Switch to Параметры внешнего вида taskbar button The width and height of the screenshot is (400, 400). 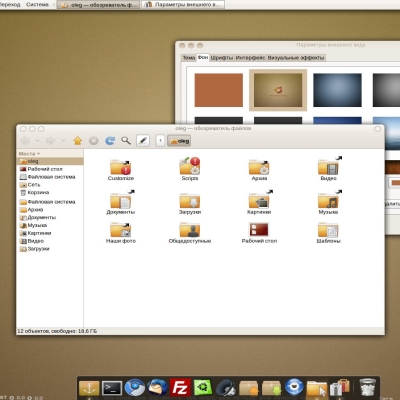(183, 5)
